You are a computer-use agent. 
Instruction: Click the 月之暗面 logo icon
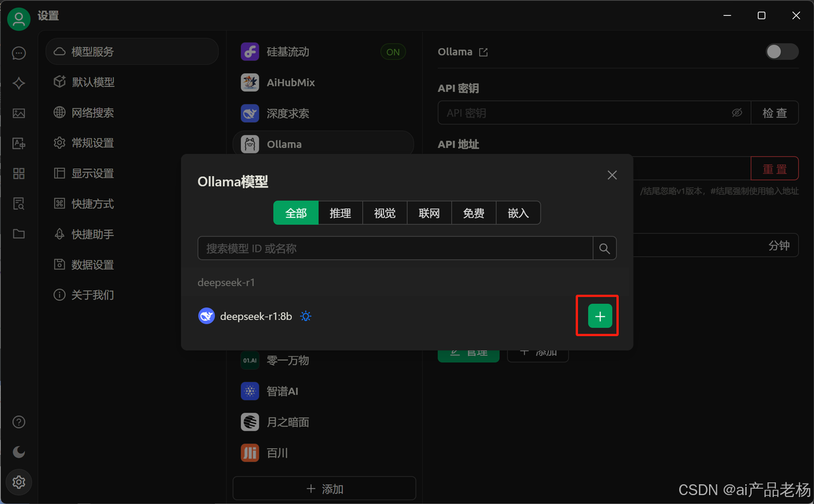click(250, 422)
